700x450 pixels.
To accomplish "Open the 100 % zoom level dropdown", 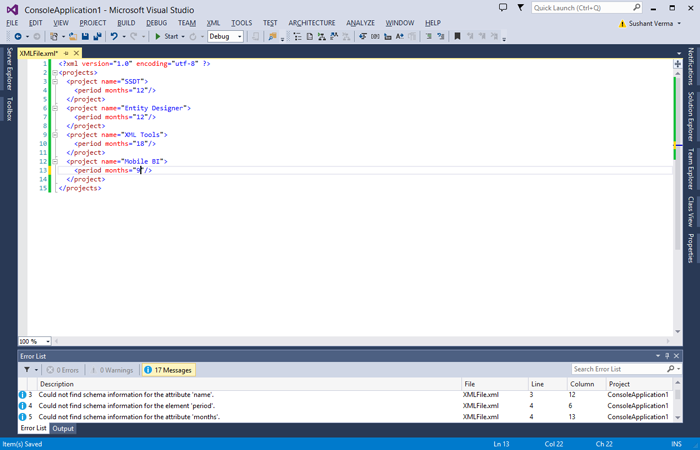I will (x=46, y=341).
